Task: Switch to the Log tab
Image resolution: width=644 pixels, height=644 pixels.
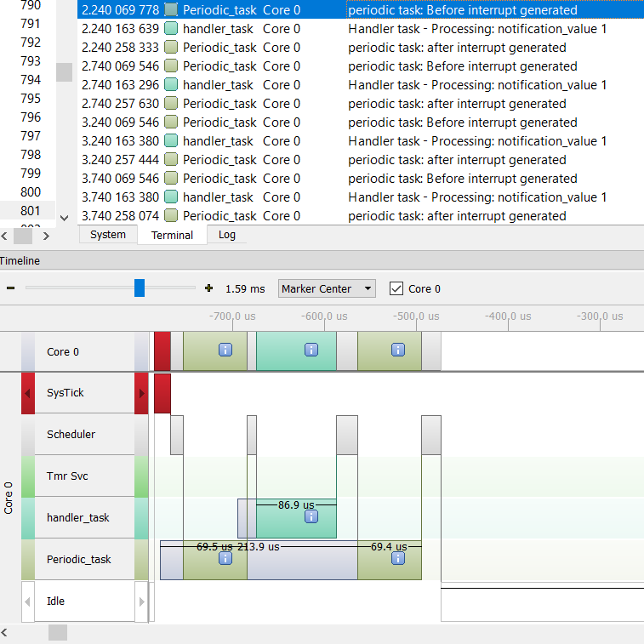Action: (226, 235)
